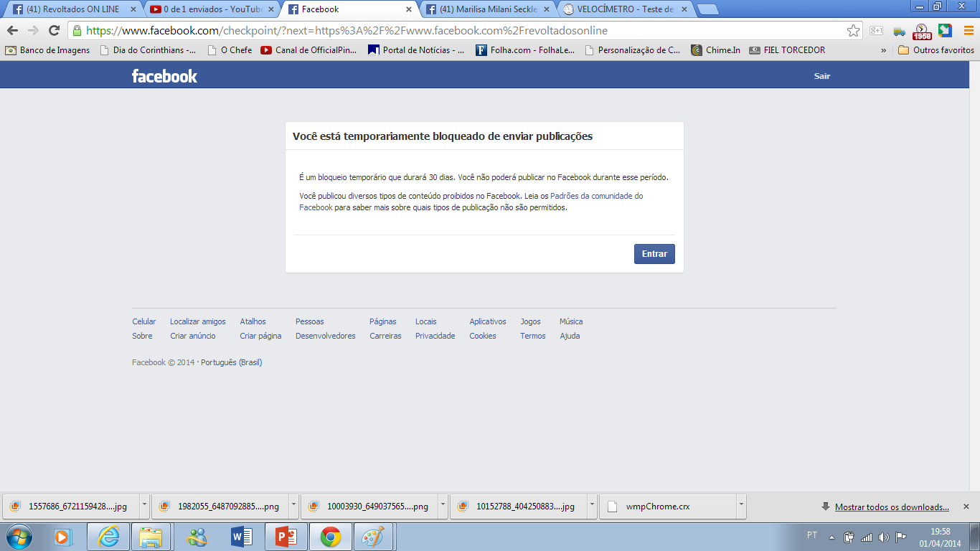The image size is (980, 551).
Task: Click the volume speaker tray icon
Action: 883,537
